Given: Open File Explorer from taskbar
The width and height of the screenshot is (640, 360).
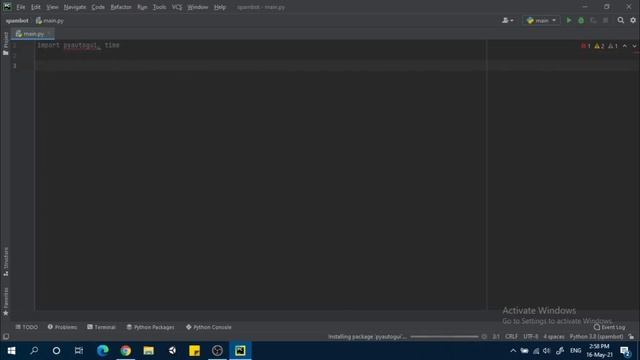Looking at the screenshot, I should (149, 351).
